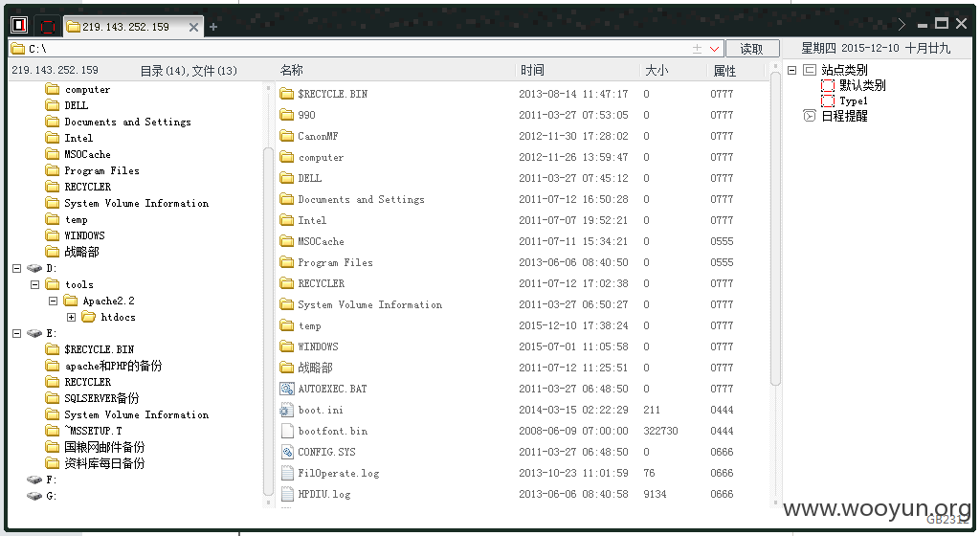
Task: Sort by 属性 column header
Action: [724, 71]
